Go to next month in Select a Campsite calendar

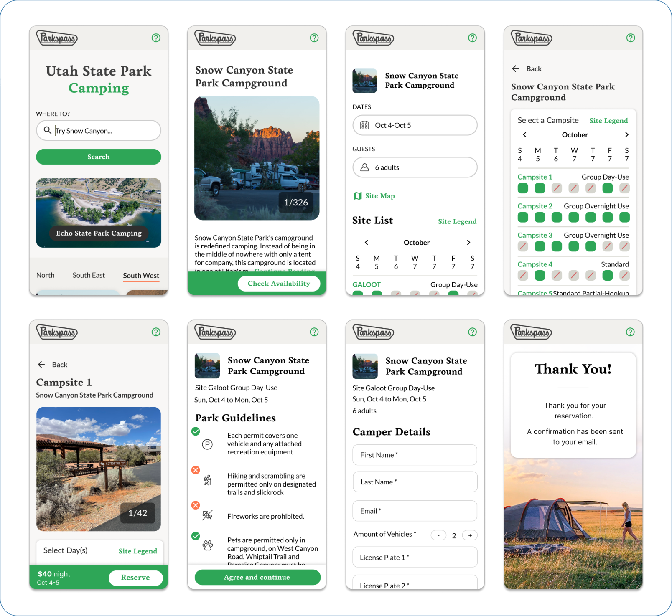[626, 135]
